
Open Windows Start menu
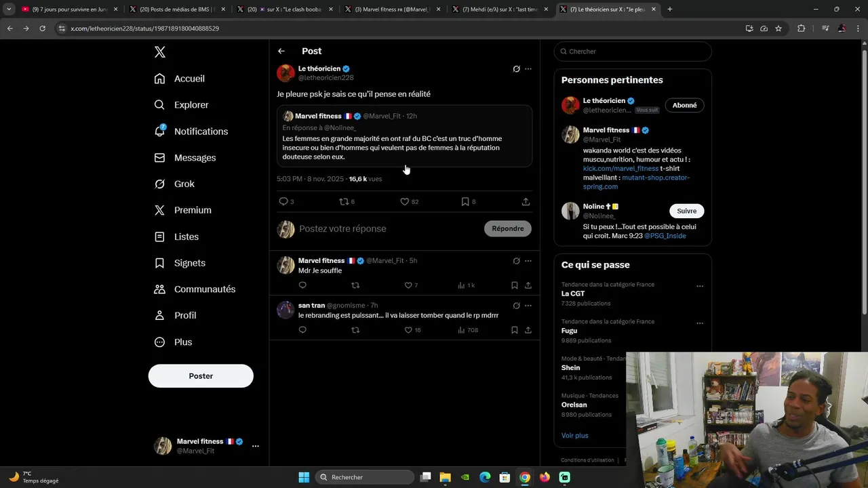coord(304,477)
